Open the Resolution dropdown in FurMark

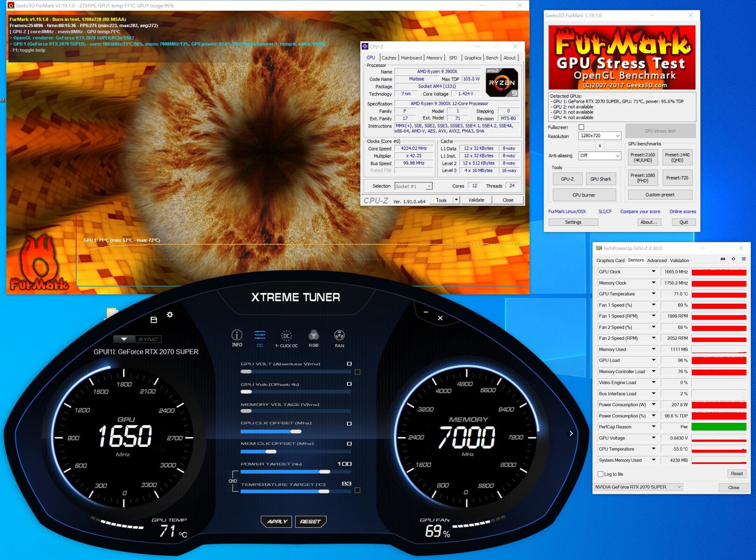coord(600,136)
